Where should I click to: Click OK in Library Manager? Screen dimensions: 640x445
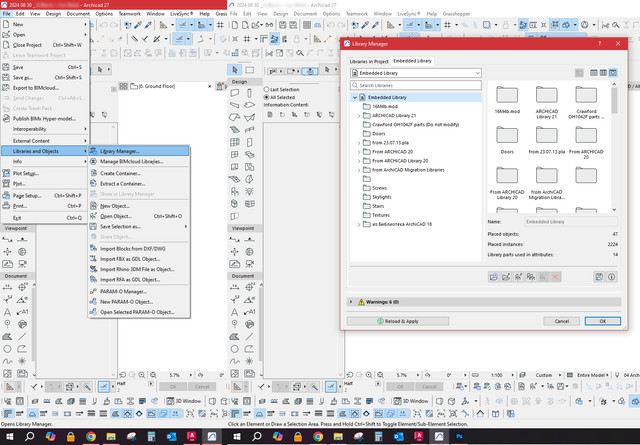pyautogui.click(x=603, y=321)
